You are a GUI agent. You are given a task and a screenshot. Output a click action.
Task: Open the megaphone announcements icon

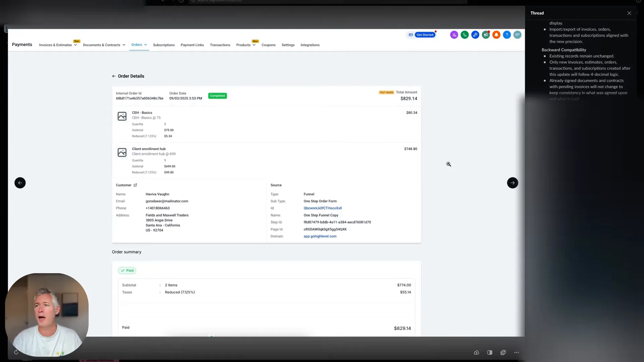pos(486,35)
